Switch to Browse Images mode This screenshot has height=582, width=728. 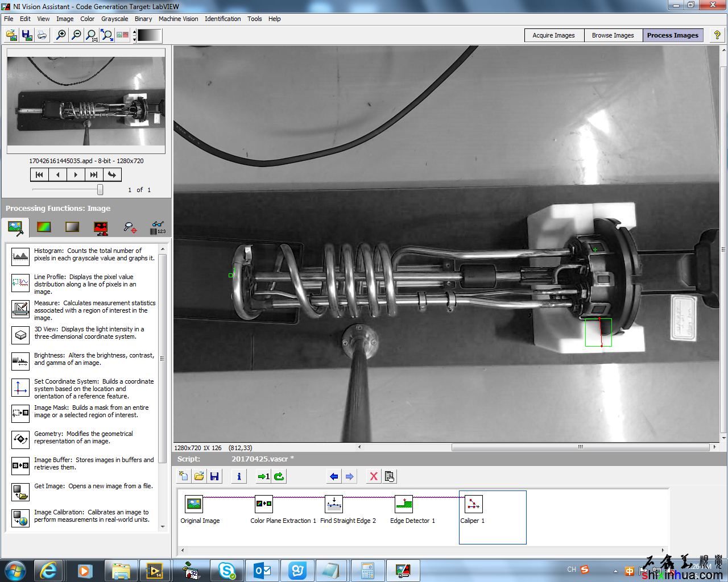pyautogui.click(x=613, y=35)
